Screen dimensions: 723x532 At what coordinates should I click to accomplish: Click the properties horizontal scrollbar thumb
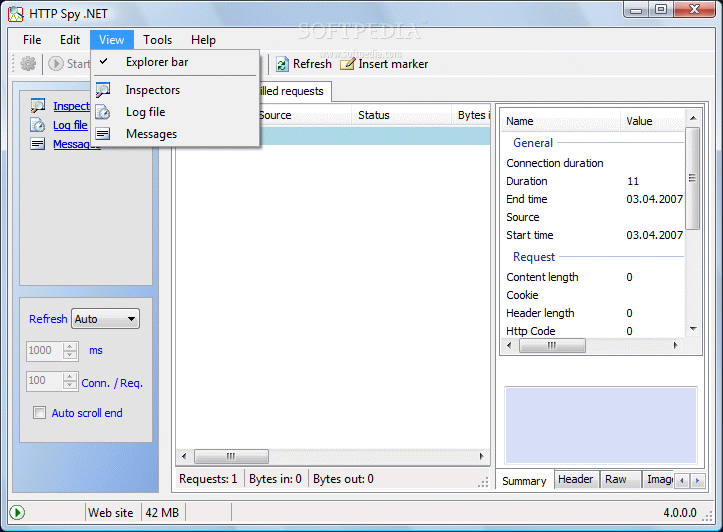552,345
